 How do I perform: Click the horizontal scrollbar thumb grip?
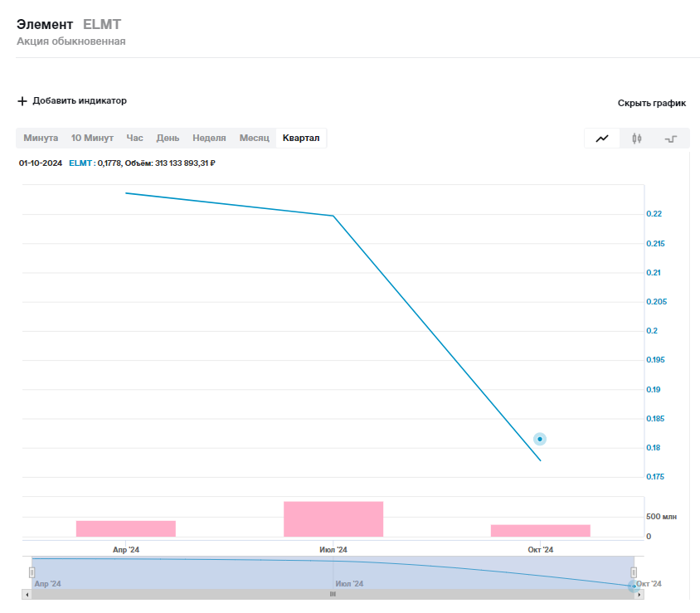pyautogui.click(x=333, y=594)
